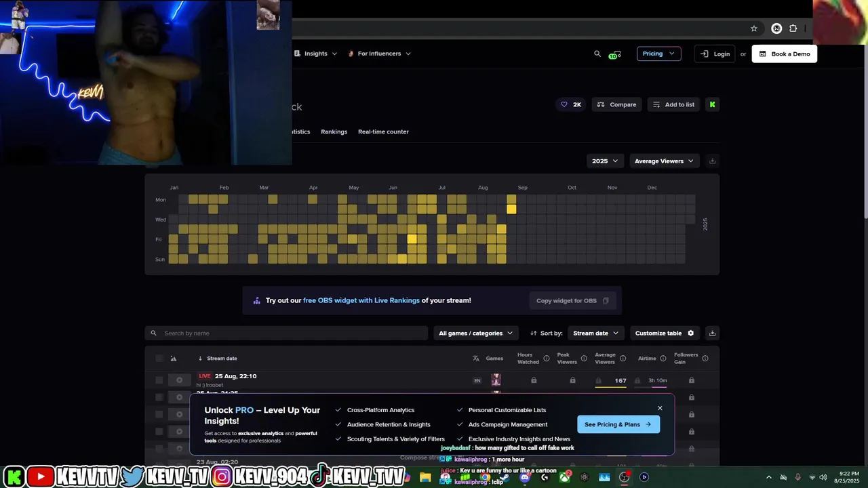
Task: Open the free OBS widget with Live Rankings link
Action: (361, 300)
